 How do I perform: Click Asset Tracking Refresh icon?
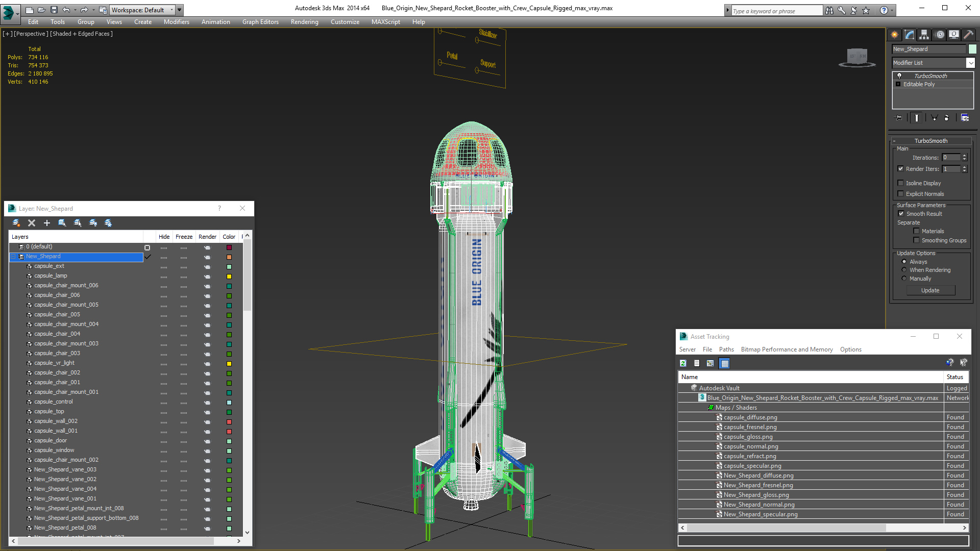coord(683,363)
